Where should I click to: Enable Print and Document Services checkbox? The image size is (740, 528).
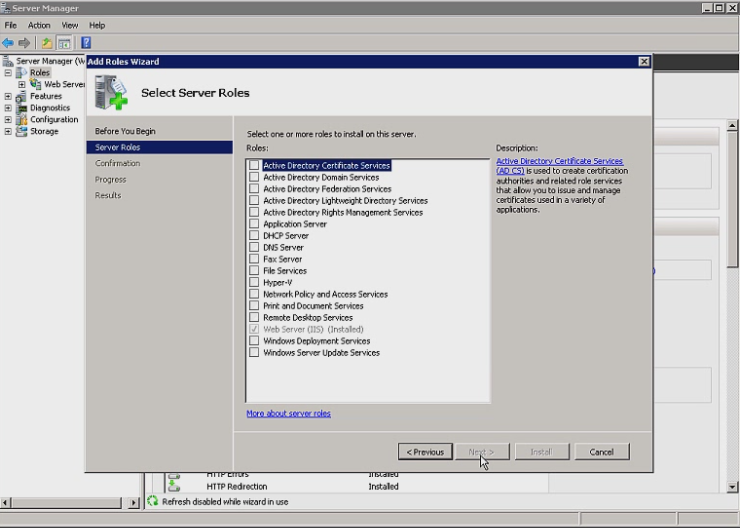[x=254, y=306]
